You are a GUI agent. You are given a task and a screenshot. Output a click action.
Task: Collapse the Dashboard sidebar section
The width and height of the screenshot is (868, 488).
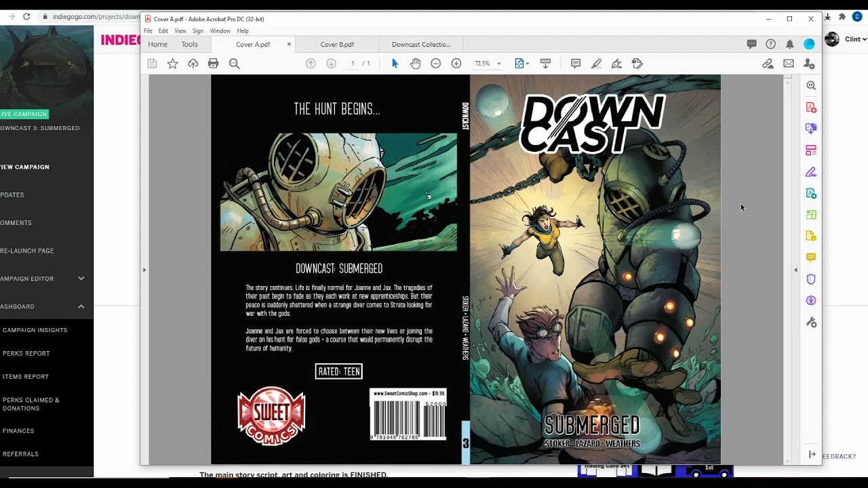(x=81, y=306)
